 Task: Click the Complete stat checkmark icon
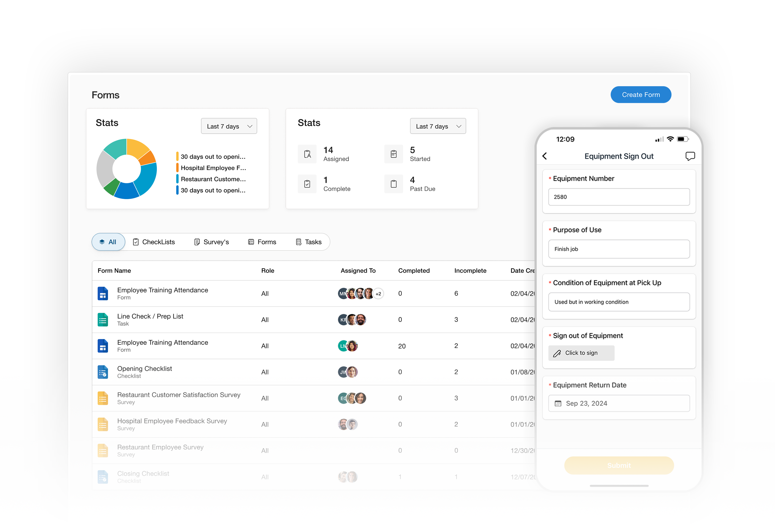point(307,184)
